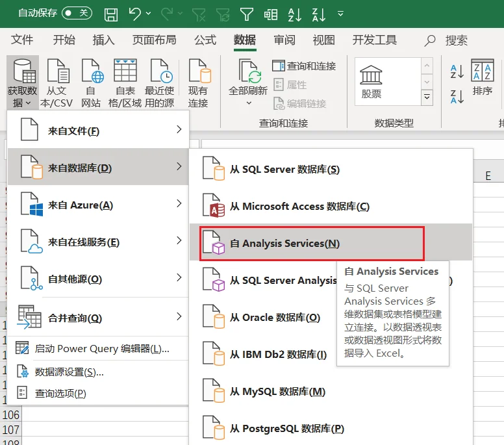Screen dimensions: 504x445
Task: Select the 股票 data type
Action: click(x=372, y=81)
